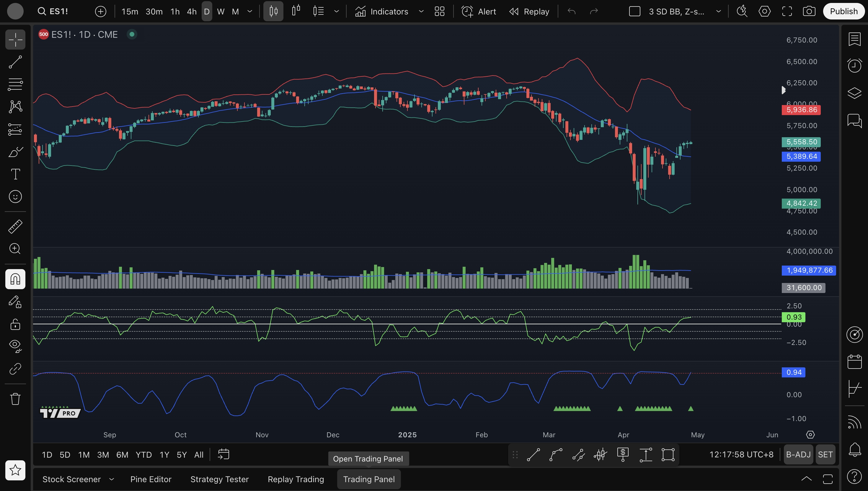
Task: Toggle magnet mode on drawings
Action: tap(15, 279)
